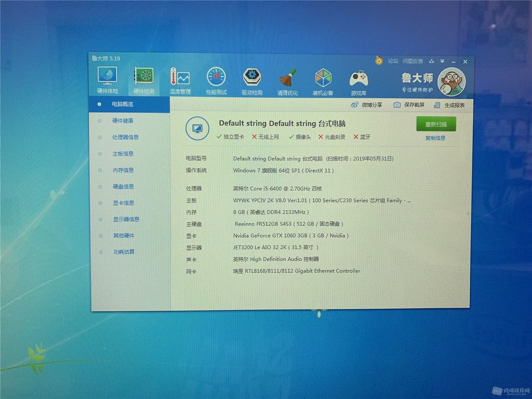Screen dimensions: 532x399
Task: Minimize the 鲁大师 window
Action: pos(453,62)
